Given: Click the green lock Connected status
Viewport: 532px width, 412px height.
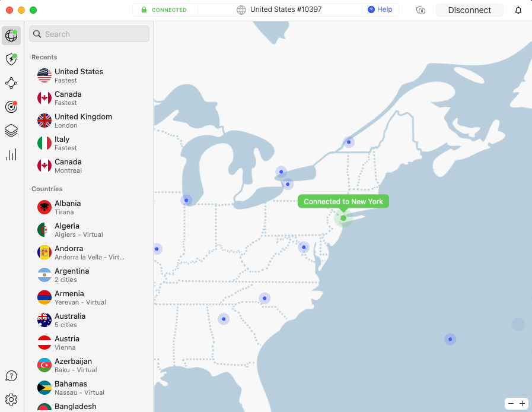Looking at the screenshot, I should click(x=164, y=10).
